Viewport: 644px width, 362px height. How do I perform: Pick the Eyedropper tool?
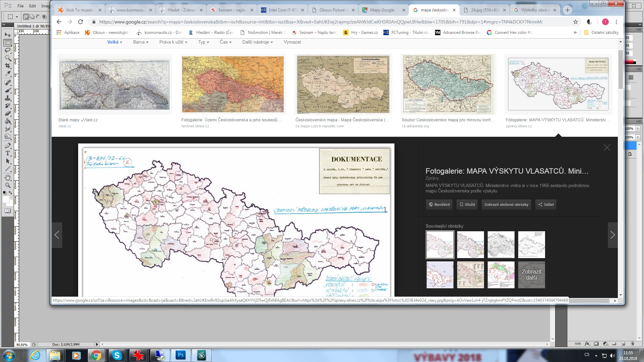[x=8, y=73]
